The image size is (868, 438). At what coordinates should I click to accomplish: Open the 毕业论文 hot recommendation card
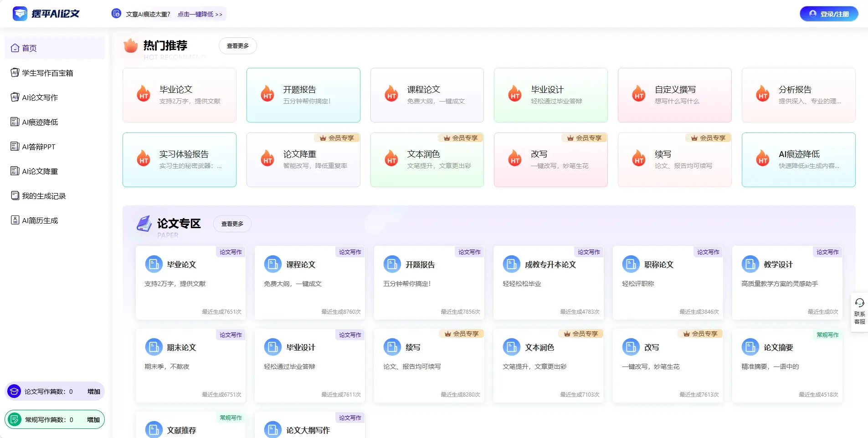[179, 95]
